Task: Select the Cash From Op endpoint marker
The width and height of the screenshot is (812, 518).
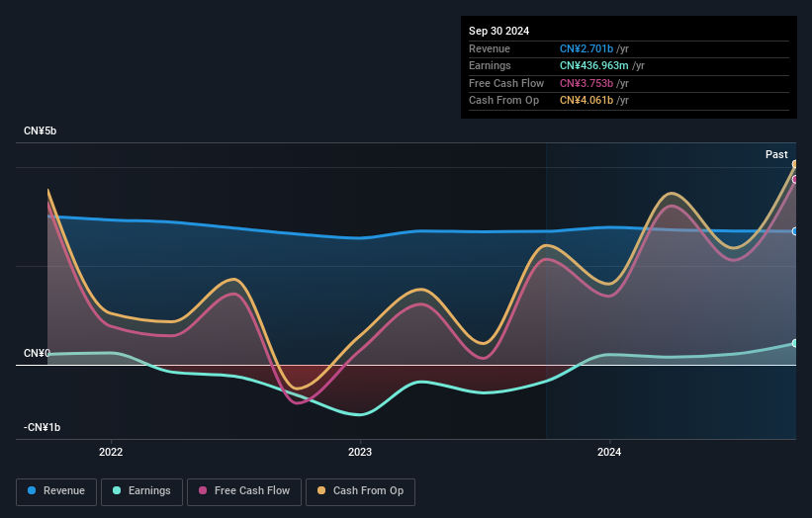Action: (x=795, y=164)
